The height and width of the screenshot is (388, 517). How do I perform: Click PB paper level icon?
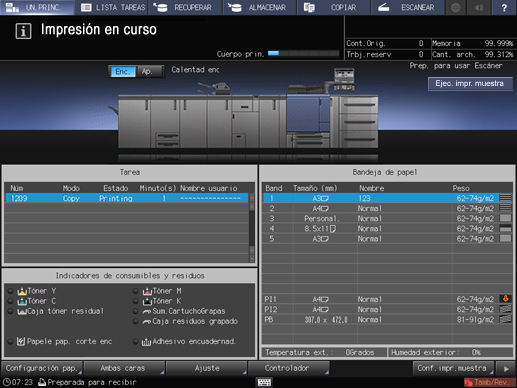[x=505, y=319]
